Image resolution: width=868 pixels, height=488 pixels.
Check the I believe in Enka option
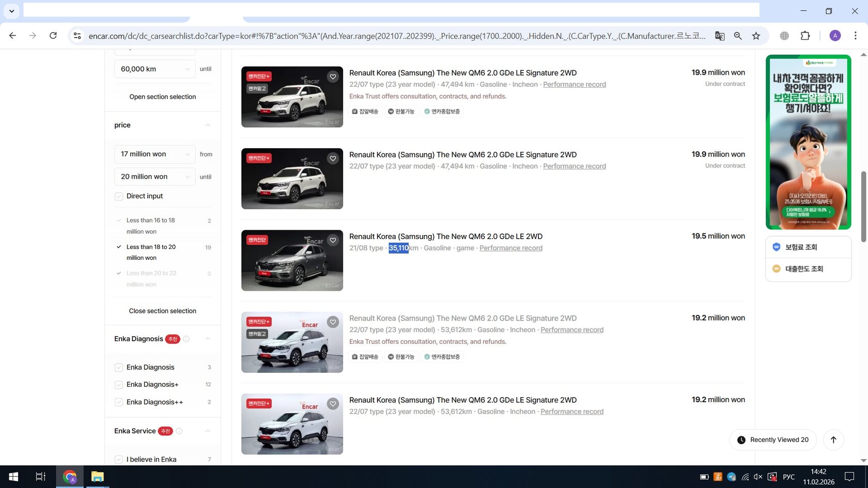[x=119, y=460]
